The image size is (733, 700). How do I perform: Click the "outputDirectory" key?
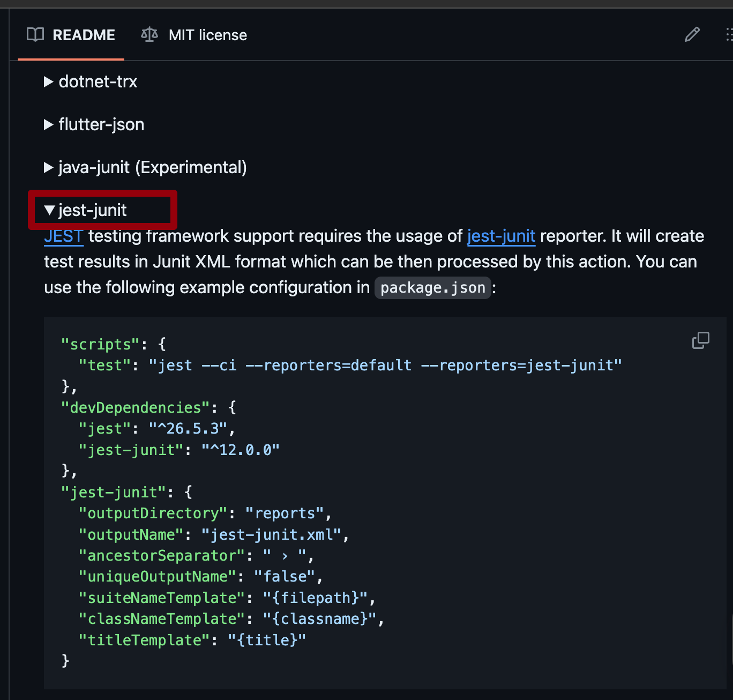pos(153,513)
